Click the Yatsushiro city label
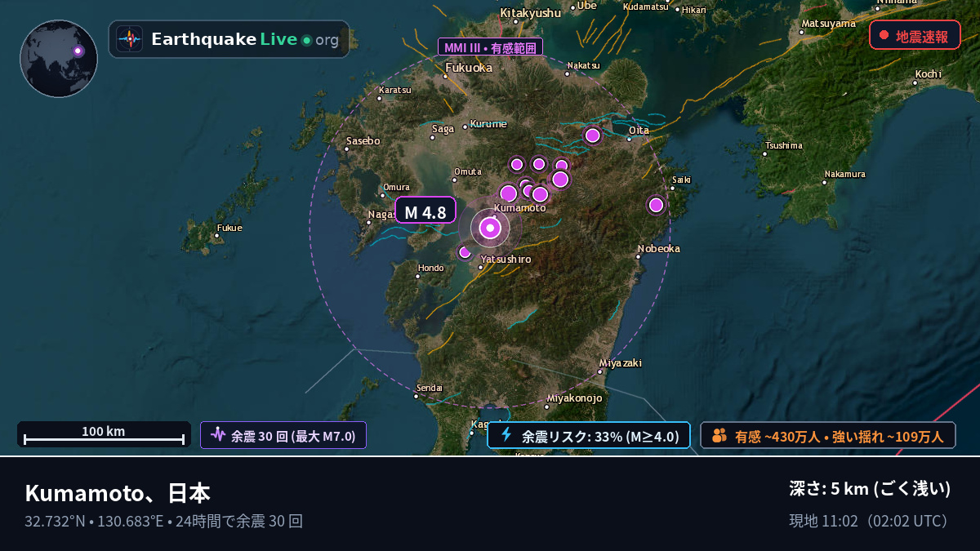 pyautogui.click(x=506, y=260)
